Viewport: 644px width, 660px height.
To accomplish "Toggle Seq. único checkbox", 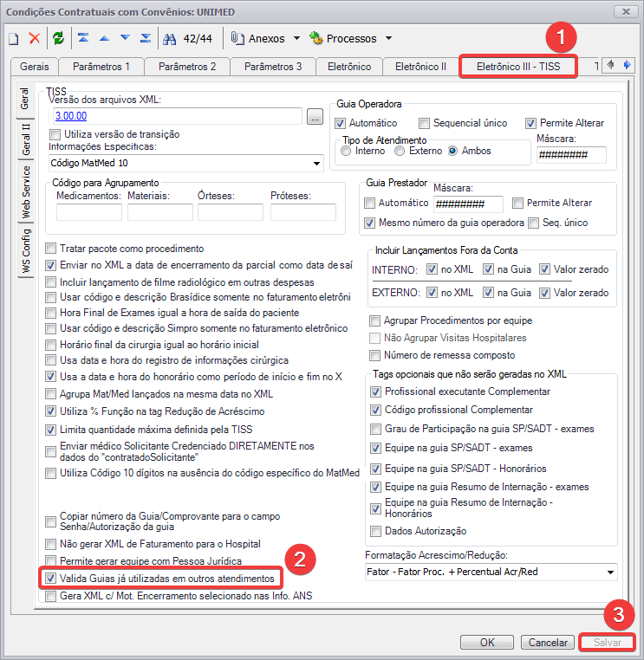I will pos(533,223).
